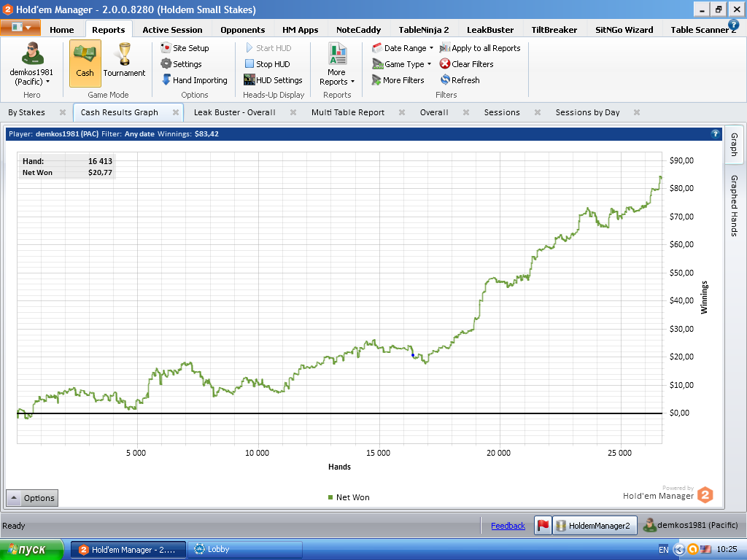The image size is (747, 560).
Task: Open the NoteCaddy ribbon tab
Action: [x=358, y=29]
